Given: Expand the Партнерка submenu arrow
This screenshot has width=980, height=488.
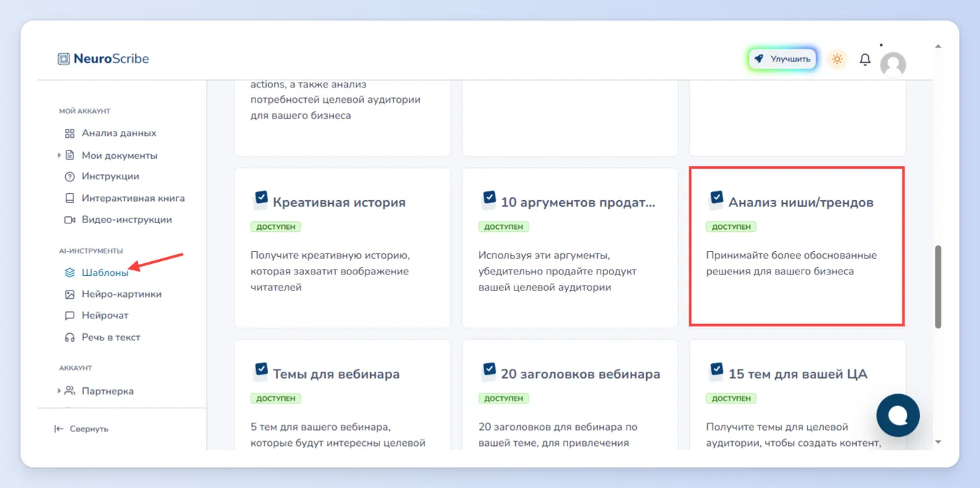Looking at the screenshot, I should coord(59,391).
